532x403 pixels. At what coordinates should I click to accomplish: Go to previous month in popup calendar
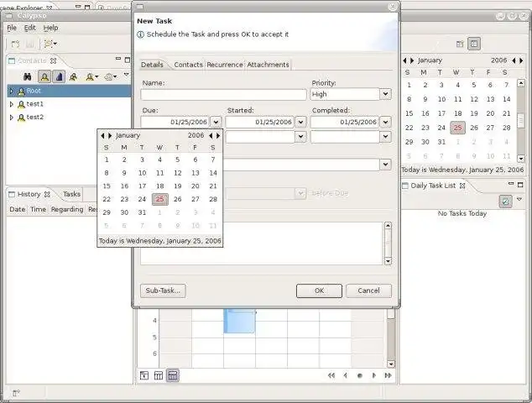[x=102, y=135]
